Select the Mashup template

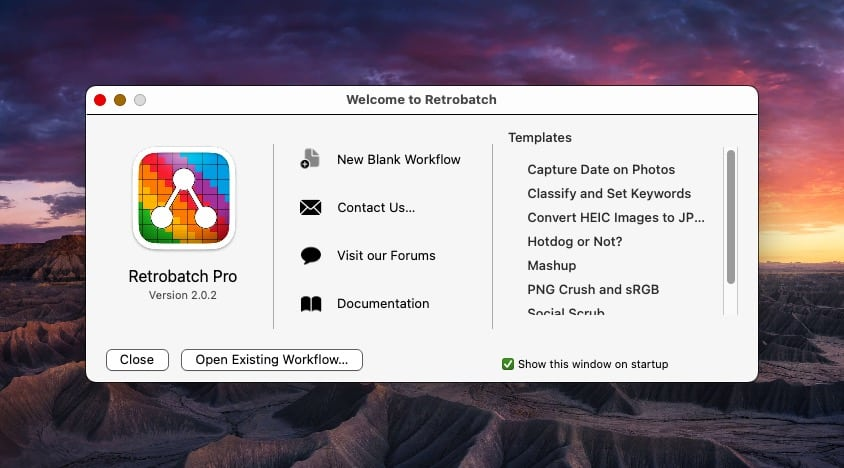pos(552,266)
